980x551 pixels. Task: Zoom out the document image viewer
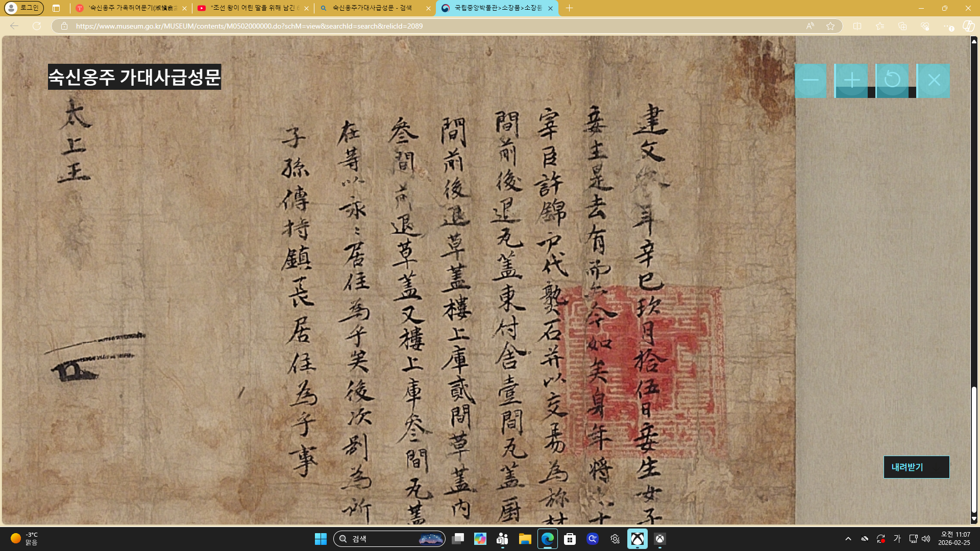(811, 81)
